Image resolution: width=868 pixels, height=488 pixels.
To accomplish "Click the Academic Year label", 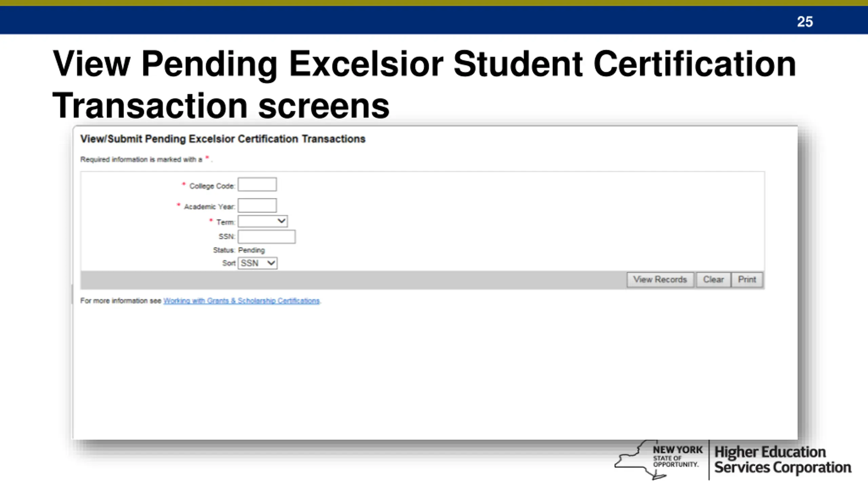I will (x=209, y=207).
